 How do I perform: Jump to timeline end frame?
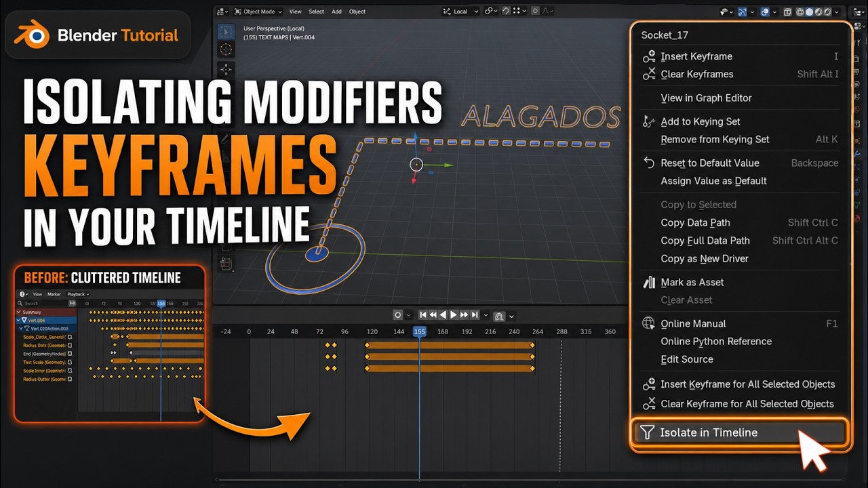(475, 314)
